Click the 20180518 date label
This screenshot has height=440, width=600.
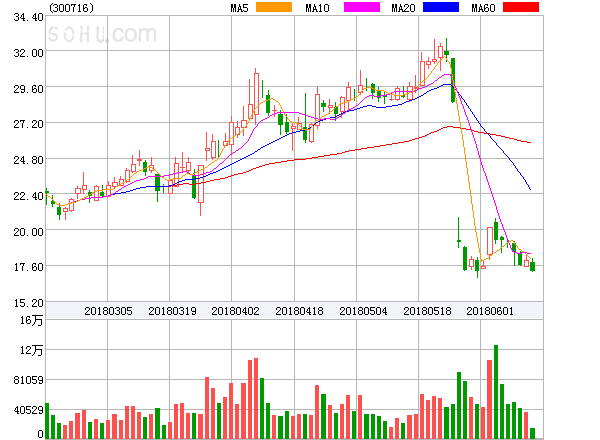click(x=427, y=311)
